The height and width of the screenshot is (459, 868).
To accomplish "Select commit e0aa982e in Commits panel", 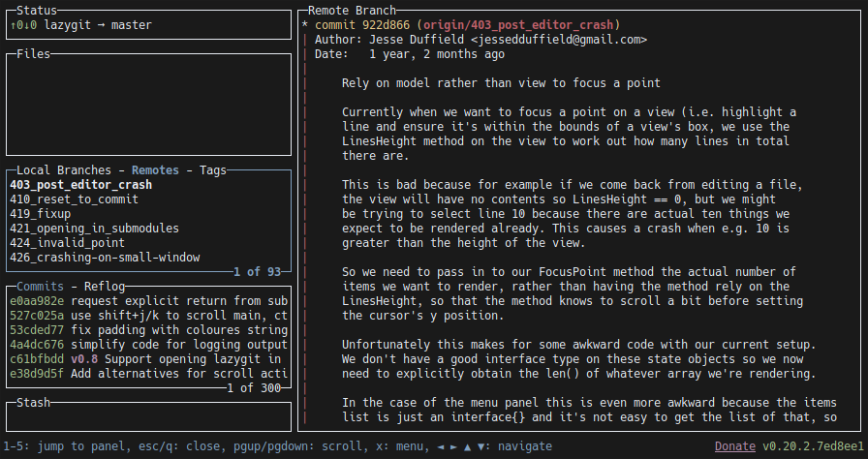I will pos(148,301).
